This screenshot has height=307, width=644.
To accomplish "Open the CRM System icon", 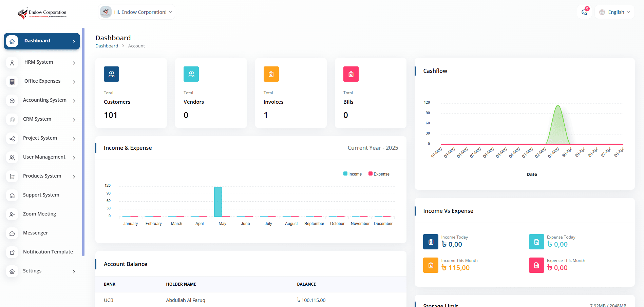I will click(12, 120).
